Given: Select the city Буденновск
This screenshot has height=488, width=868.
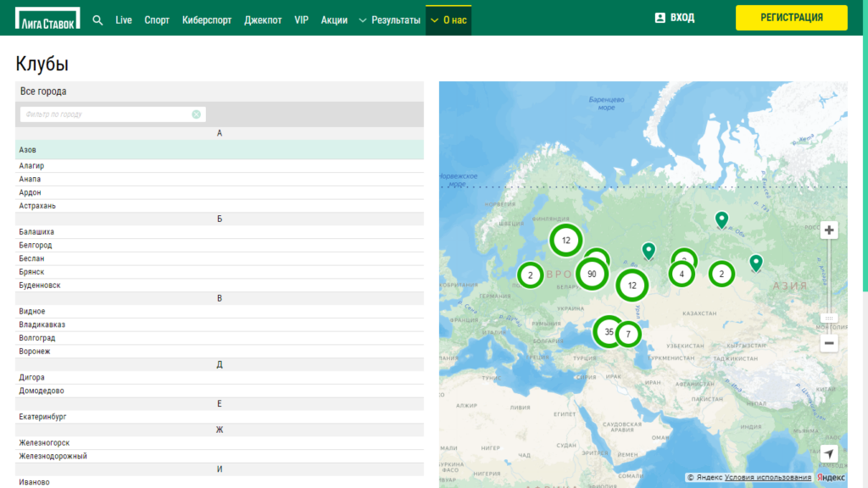Looking at the screenshot, I should pos(220,285).
